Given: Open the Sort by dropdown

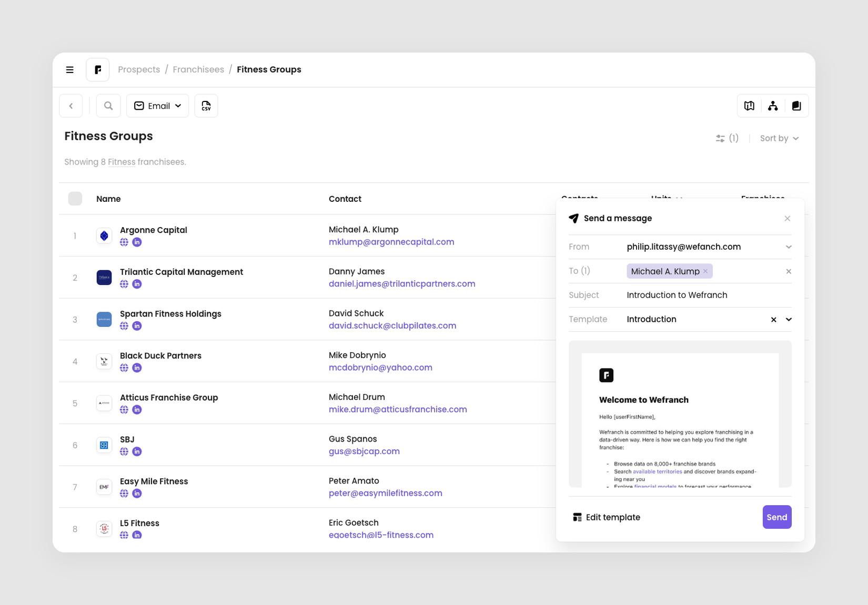Looking at the screenshot, I should coord(780,138).
